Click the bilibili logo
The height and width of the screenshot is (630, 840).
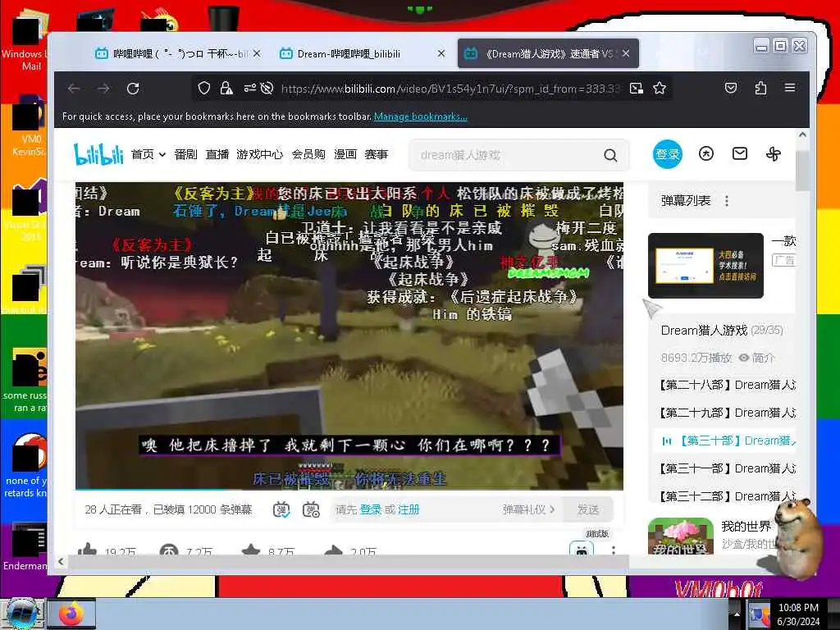[x=98, y=154]
